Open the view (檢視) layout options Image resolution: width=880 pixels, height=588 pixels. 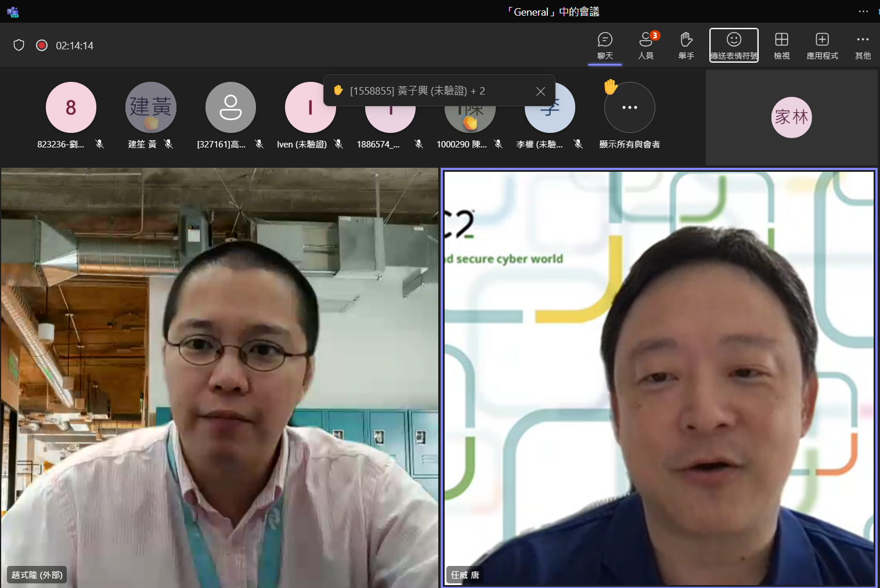(781, 45)
